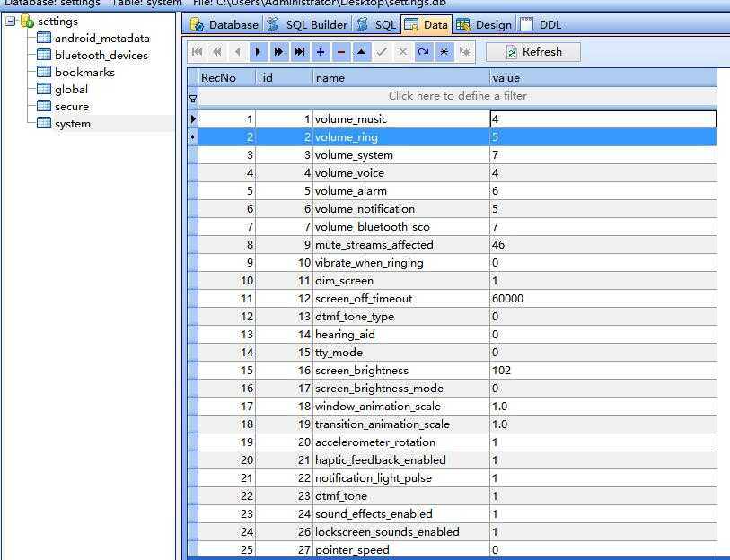Switch to the SQL Builder tab

[x=307, y=24]
